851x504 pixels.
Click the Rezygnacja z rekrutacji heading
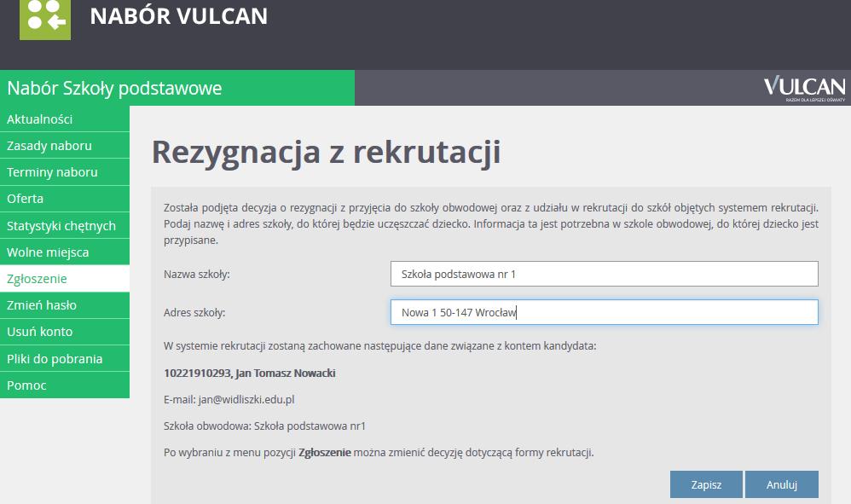326,152
